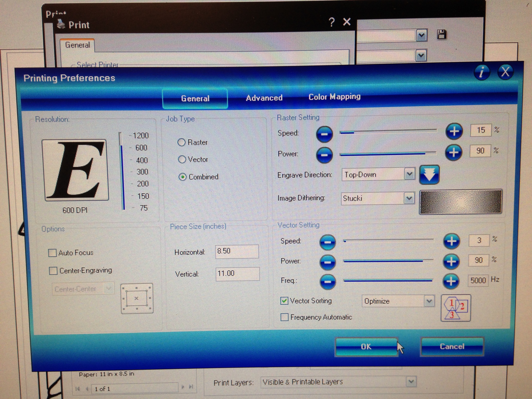Enable the Frequency Automatic checkbox
This screenshot has height=399, width=532.
pos(285,317)
